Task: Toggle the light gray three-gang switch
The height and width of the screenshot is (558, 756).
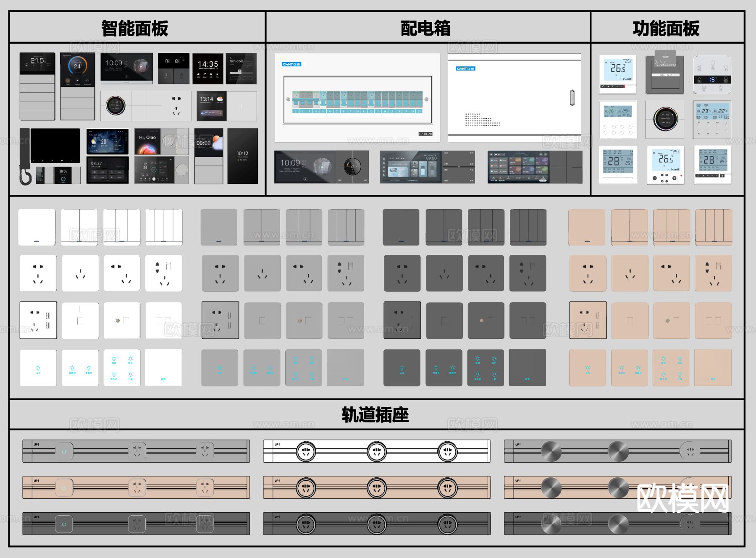Action: point(304,227)
